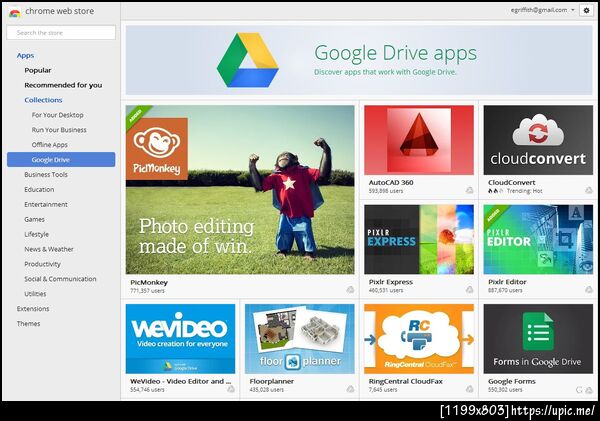Click the Drive icon on RingCentral CloudFax card
The width and height of the screenshot is (600, 421).
[469, 389]
